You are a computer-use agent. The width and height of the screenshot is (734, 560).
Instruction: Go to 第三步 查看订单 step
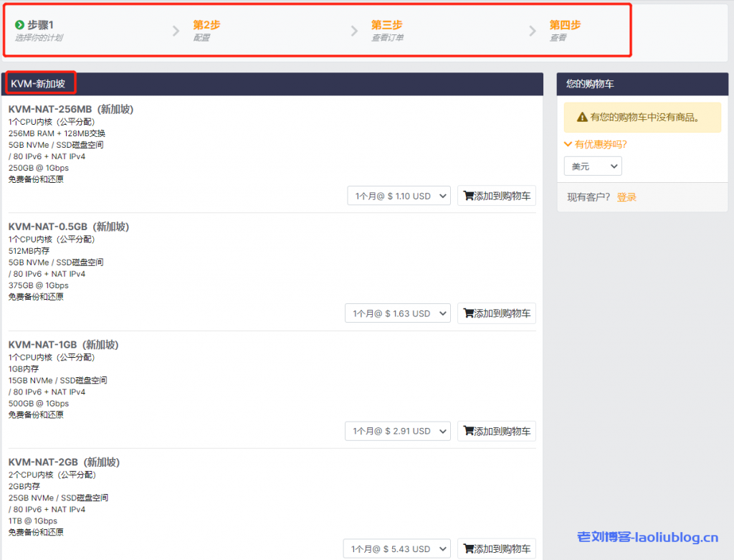(386, 30)
